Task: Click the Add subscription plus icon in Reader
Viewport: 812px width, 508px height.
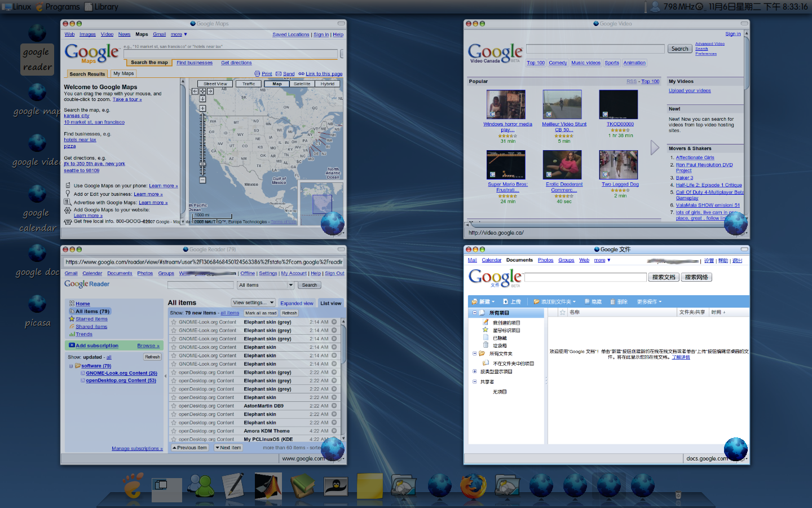Action: [72, 345]
